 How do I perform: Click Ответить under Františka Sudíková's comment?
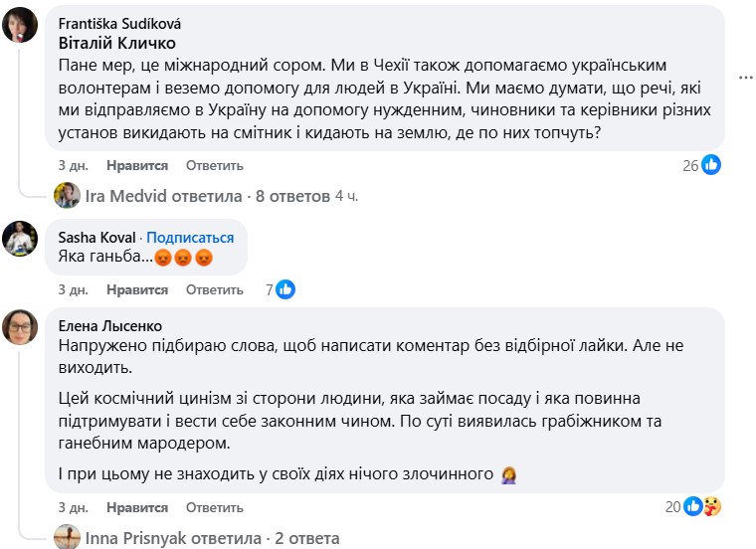214,165
